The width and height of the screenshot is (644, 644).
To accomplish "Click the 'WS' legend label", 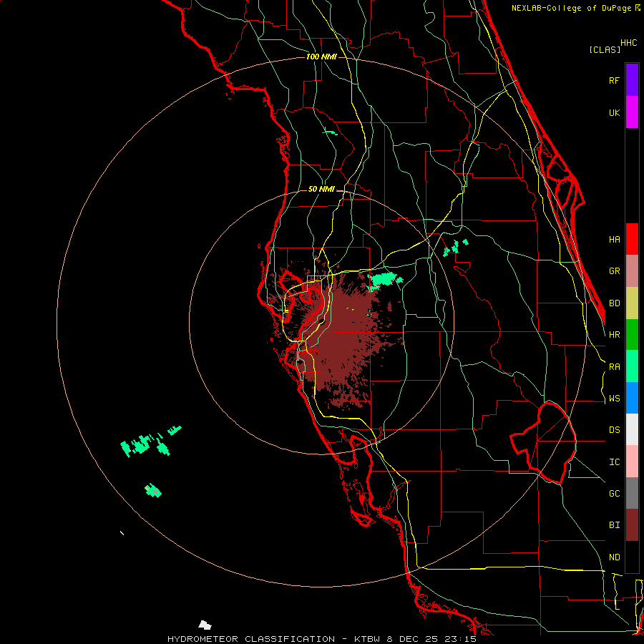I will click(x=615, y=399).
